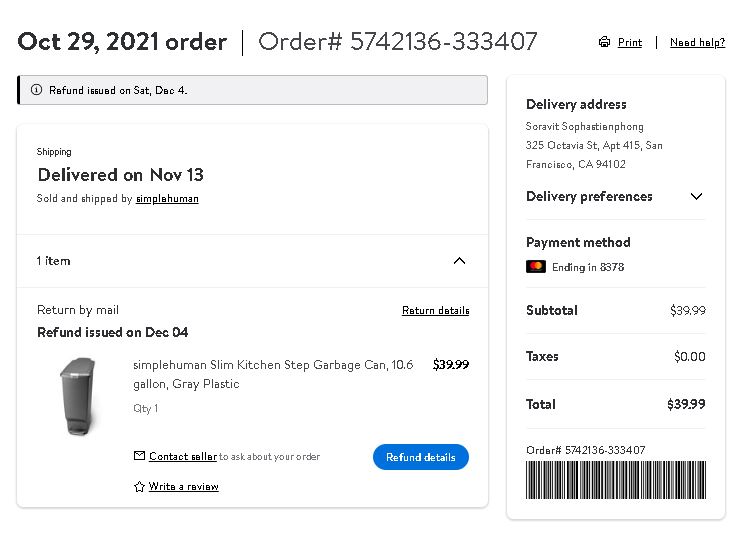Screen dimensions: 755x533
Task: Click the Mastercard payment icon
Action: [x=536, y=267]
